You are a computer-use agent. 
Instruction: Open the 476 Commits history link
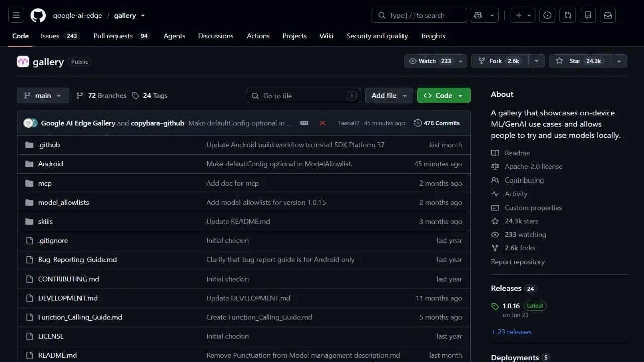[437, 123]
